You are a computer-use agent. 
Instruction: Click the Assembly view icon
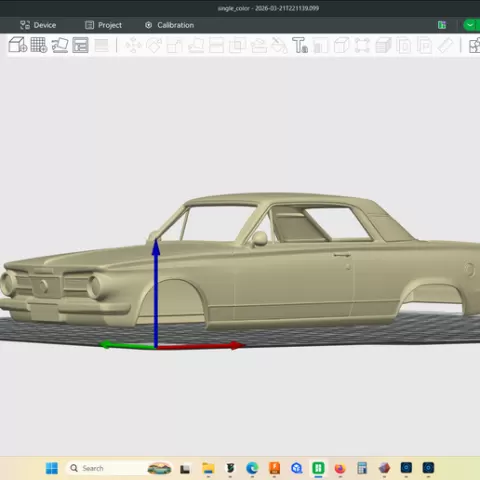475,45
